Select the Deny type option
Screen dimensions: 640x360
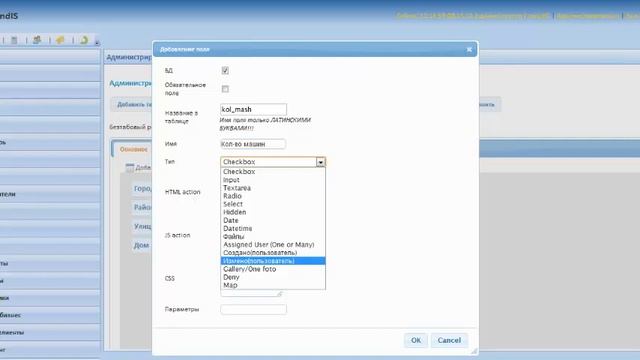coord(273,277)
